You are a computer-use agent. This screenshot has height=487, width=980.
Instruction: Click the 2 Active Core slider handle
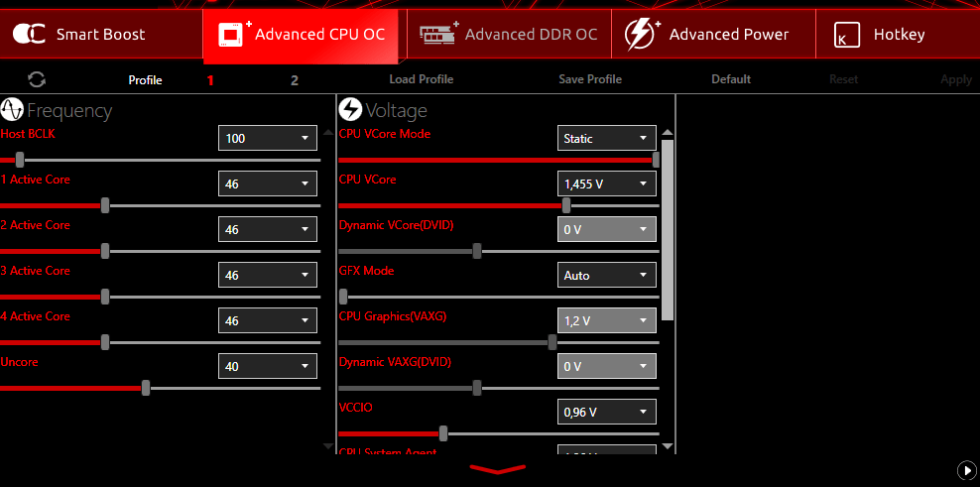[105, 251]
